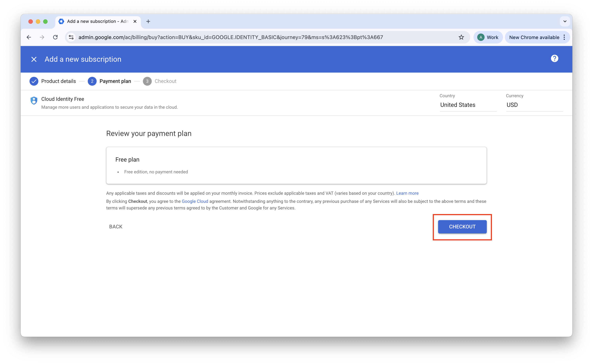Reload the page using the refresh icon

(x=56, y=37)
